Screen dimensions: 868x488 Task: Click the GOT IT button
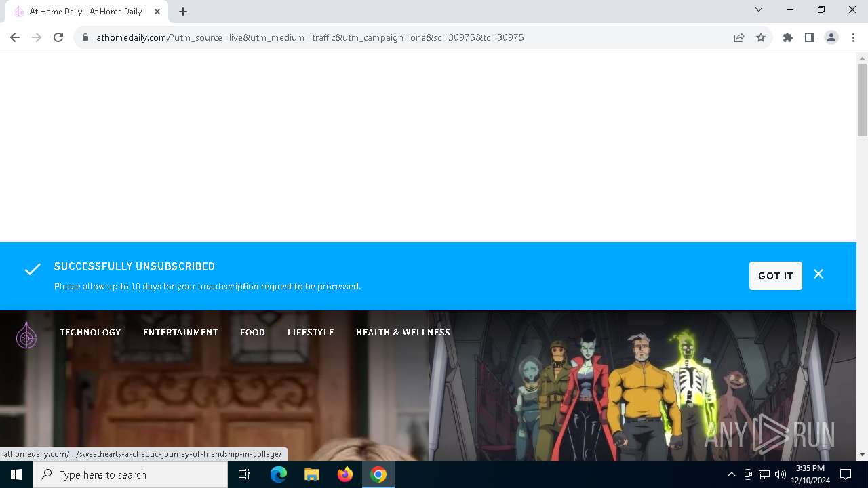coord(776,276)
